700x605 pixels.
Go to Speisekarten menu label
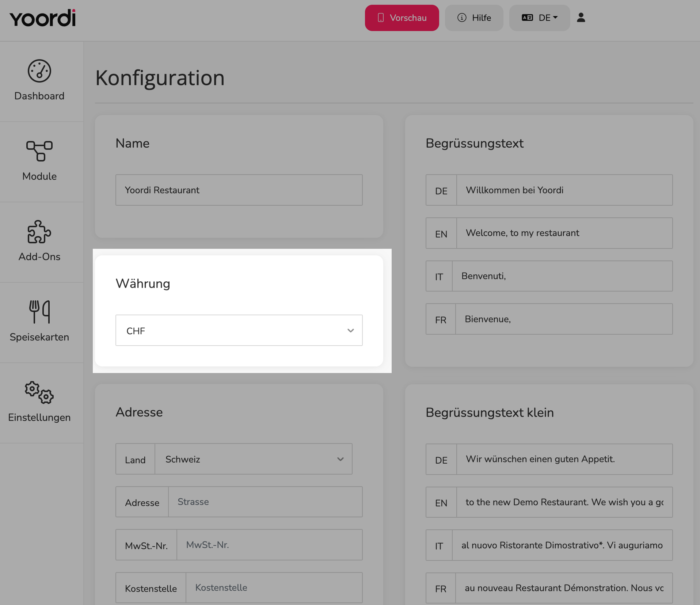39,337
